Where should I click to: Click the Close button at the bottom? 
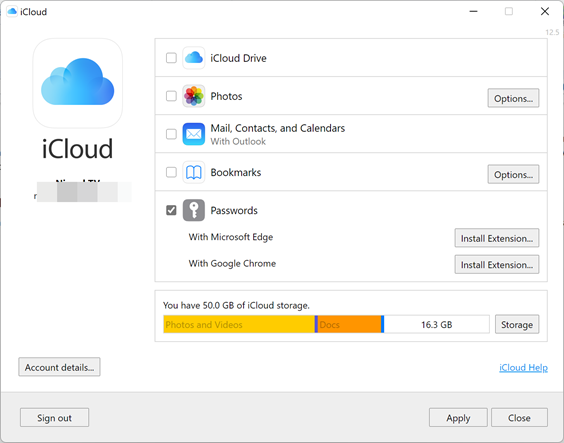click(519, 417)
